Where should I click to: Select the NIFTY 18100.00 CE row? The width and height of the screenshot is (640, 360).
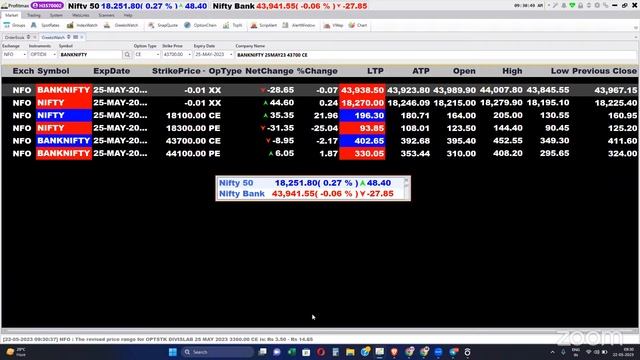point(320,115)
